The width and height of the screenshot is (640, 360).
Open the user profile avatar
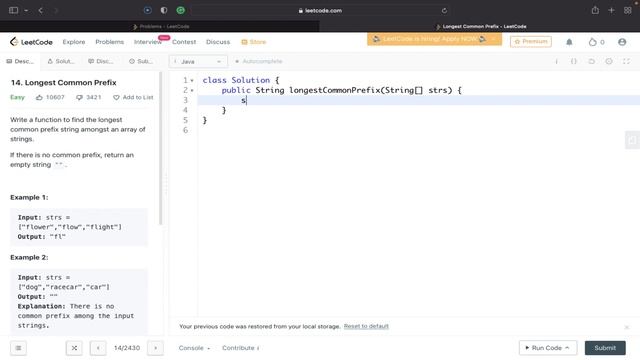point(622,42)
